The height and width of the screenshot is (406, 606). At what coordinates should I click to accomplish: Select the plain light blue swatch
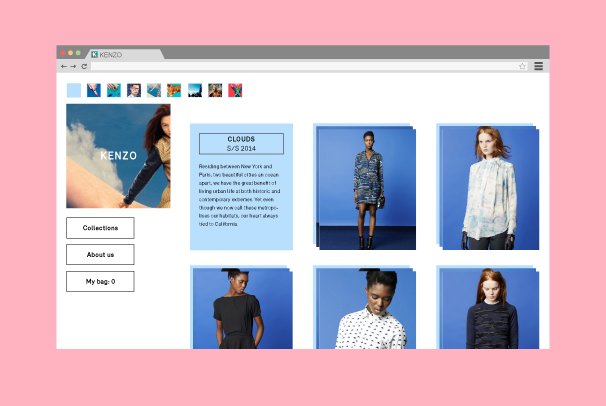coord(74,90)
